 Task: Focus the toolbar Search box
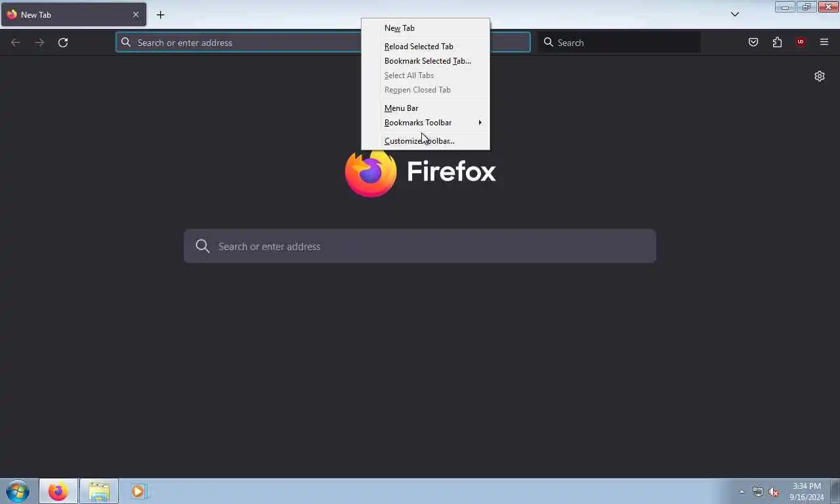[619, 43]
